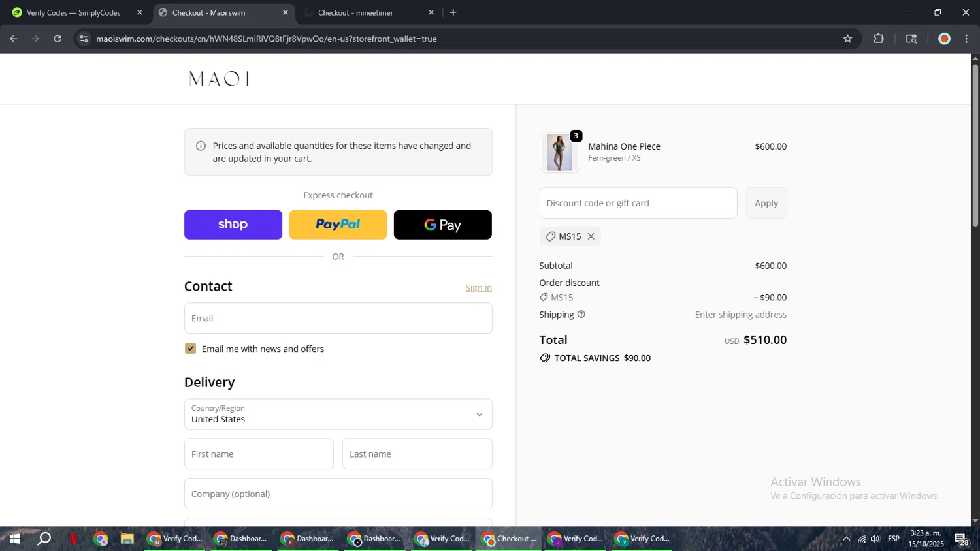Open network settings in system tray
The image size is (980, 551).
pyautogui.click(x=862, y=539)
